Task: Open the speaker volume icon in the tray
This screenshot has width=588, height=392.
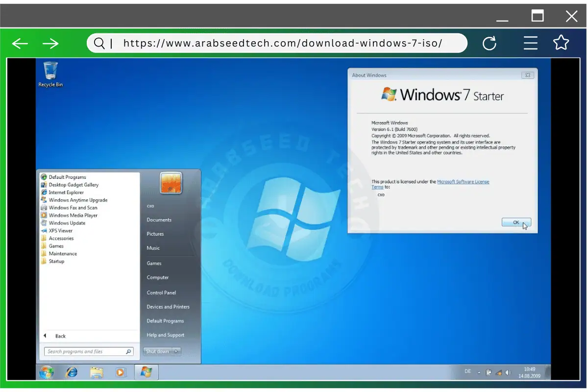Action: 508,371
